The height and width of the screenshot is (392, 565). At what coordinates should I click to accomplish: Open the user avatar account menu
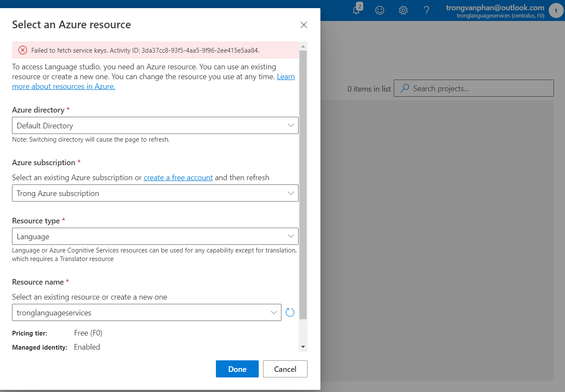(556, 10)
